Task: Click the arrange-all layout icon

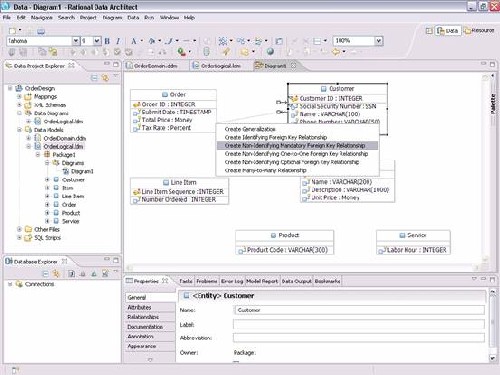Action: [x=223, y=41]
